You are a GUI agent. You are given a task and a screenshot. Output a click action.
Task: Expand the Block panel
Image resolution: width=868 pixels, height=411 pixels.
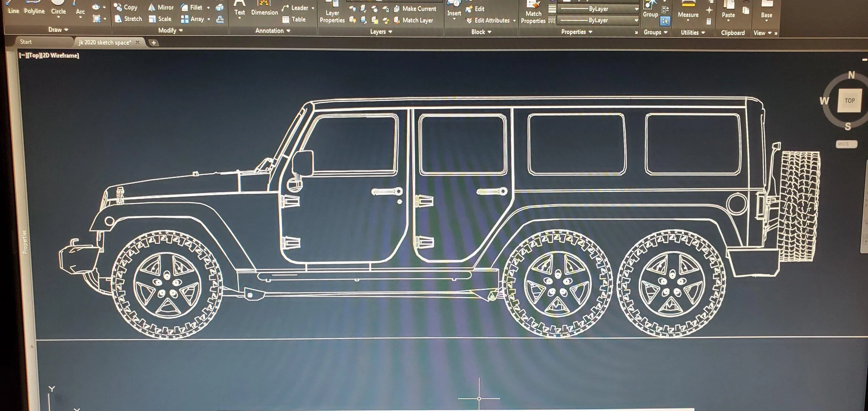tap(481, 32)
